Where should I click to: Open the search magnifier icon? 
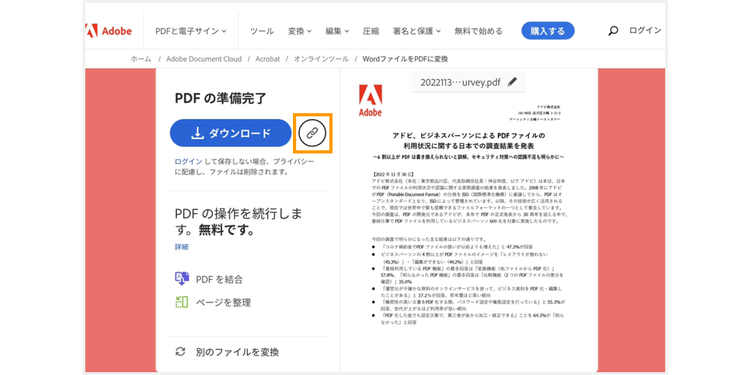[x=613, y=31]
